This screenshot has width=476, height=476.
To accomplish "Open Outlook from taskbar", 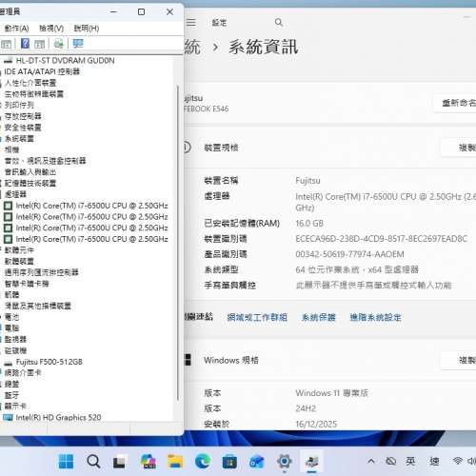I will [x=257, y=462].
